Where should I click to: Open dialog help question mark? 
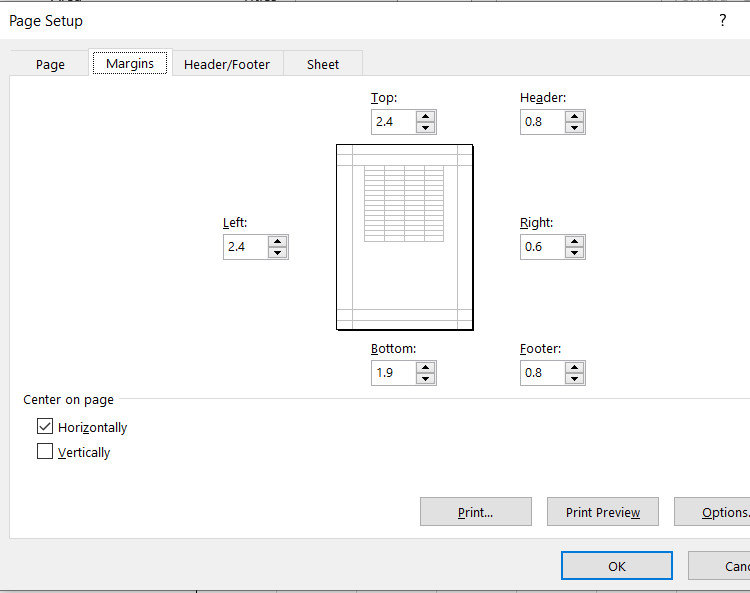(723, 20)
